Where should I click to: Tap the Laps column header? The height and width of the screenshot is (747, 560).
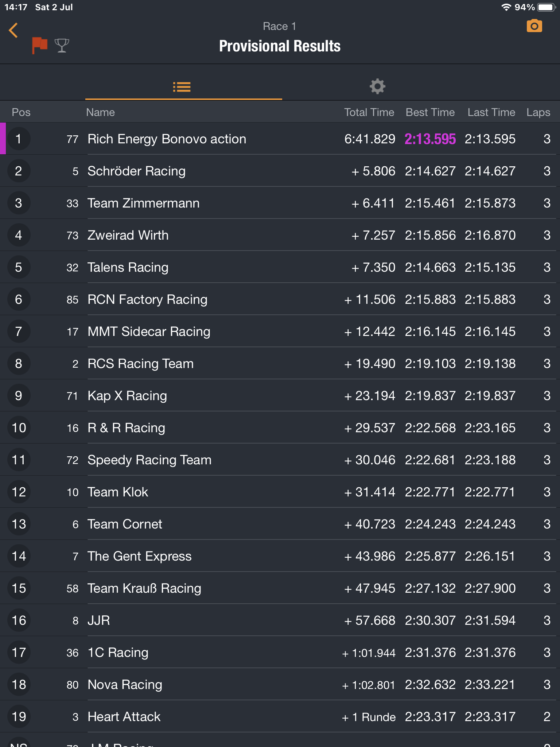(538, 112)
